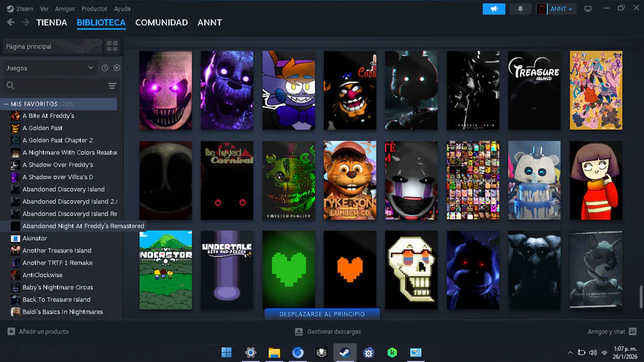Open Wi-Fi network icon in tray
This screenshot has width=644, height=362.
pos(604,353)
